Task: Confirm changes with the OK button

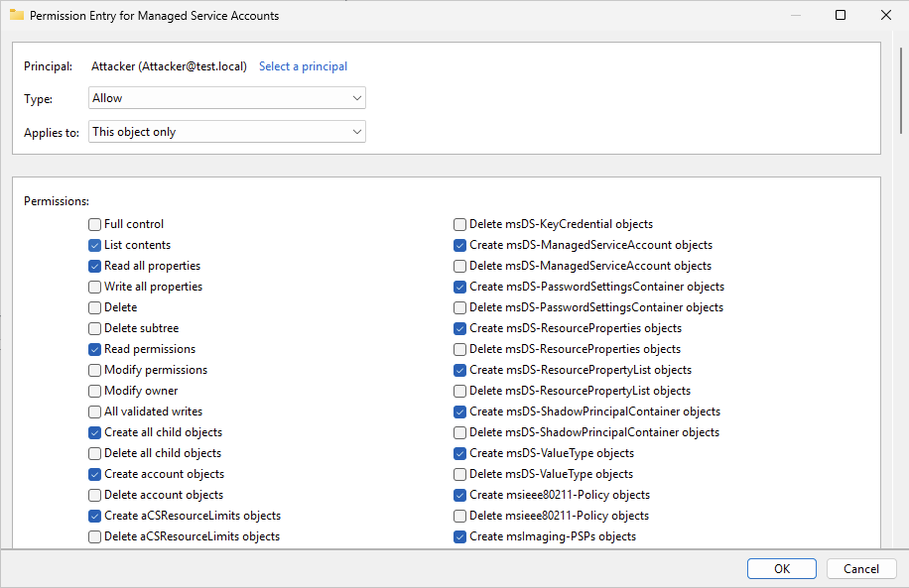Action: (x=781, y=568)
